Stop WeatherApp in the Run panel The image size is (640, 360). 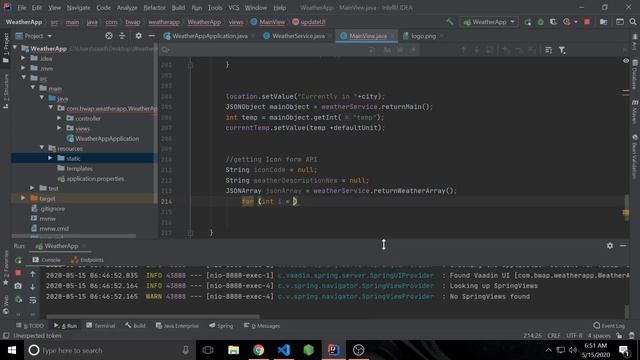click(18, 273)
